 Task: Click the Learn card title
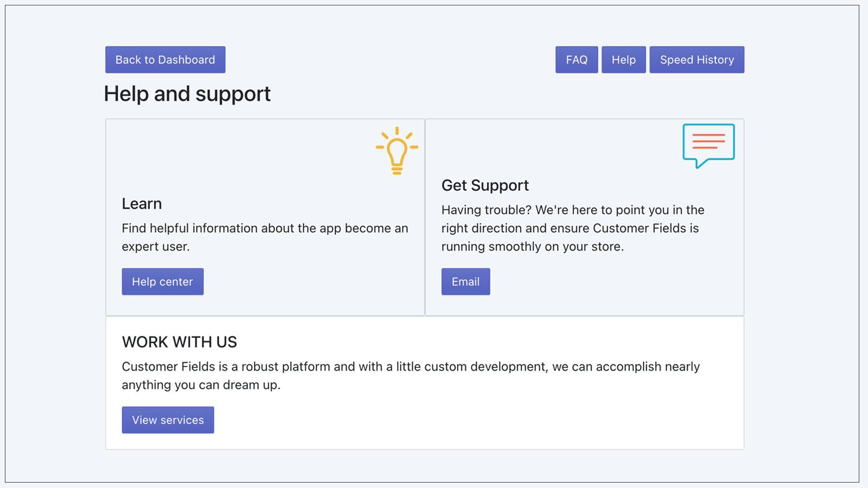[x=142, y=203]
